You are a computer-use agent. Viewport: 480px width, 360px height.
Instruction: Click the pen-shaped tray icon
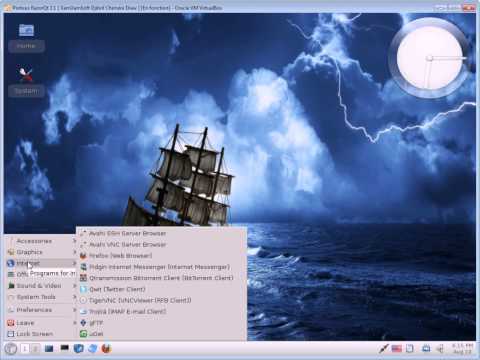coord(384,349)
